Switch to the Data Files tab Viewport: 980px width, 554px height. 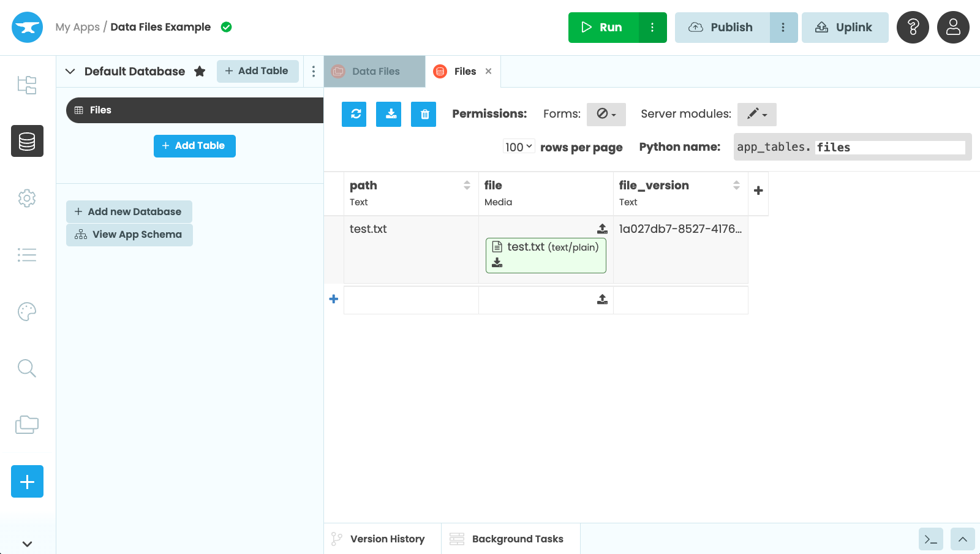pos(375,71)
